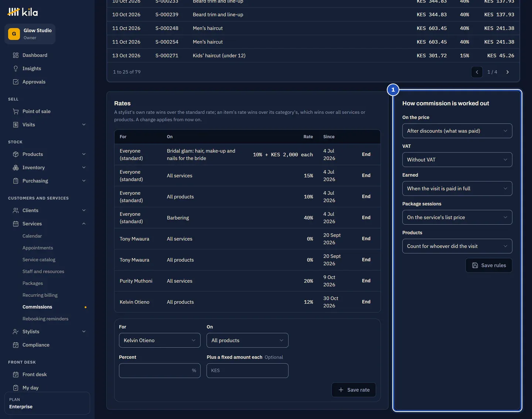This screenshot has width=532, height=419.
Task: Click the Visits receipt icon
Action: coord(16,125)
